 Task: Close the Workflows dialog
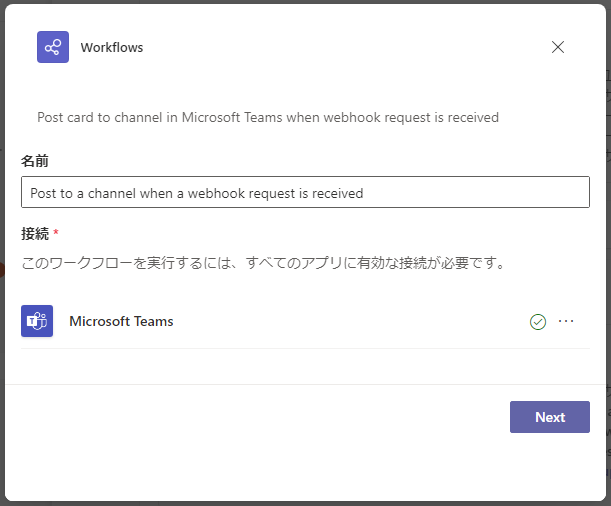[558, 47]
